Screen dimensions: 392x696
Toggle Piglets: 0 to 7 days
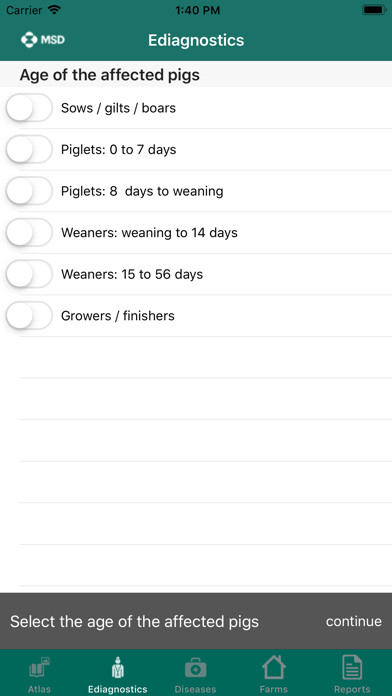pos(29,150)
